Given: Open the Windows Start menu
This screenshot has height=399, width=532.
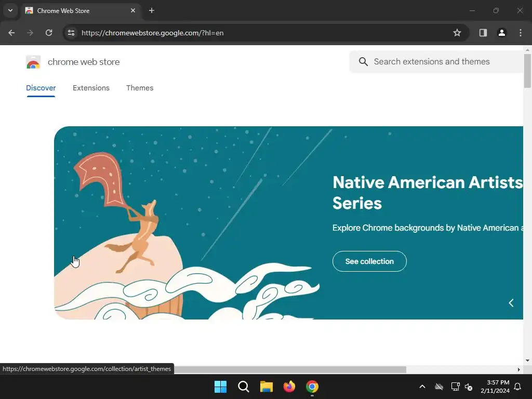Looking at the screenshot, I should click(x=220, y=387).
